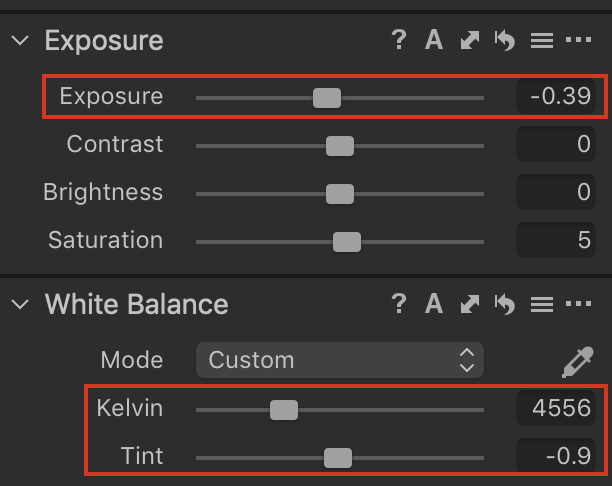Click the Exposure slider handle
The height and width of the screenshot is (486, 612).
click(x=327, y=98)
